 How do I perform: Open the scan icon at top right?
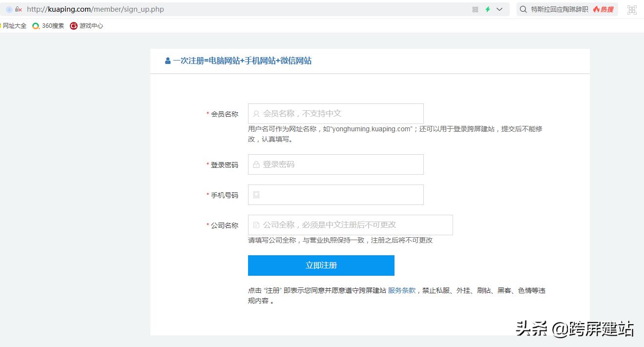[x=632, y=10]
